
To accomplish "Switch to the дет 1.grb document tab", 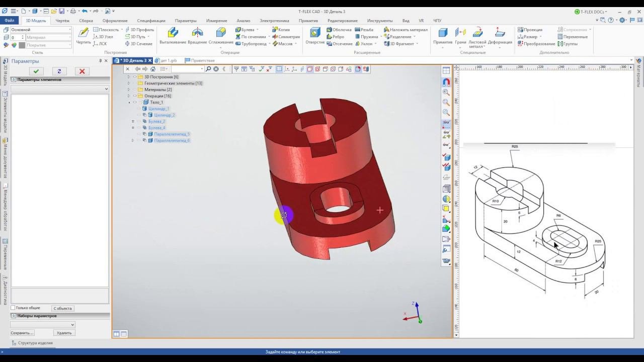I will click(x=166, y=60).
